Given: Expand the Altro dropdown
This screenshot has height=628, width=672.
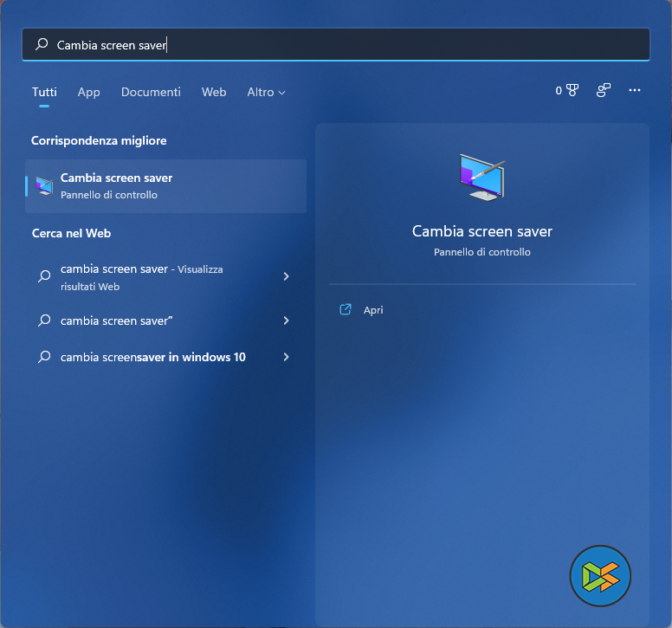Looking at the screenshot, I should [266, 92].
